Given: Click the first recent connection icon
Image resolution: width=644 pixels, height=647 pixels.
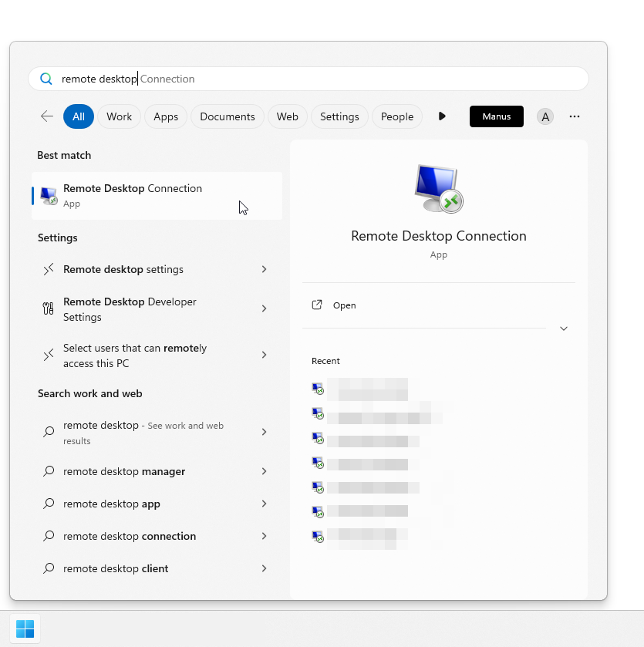Looking at the screenshot, I should (x=318, y=388).
